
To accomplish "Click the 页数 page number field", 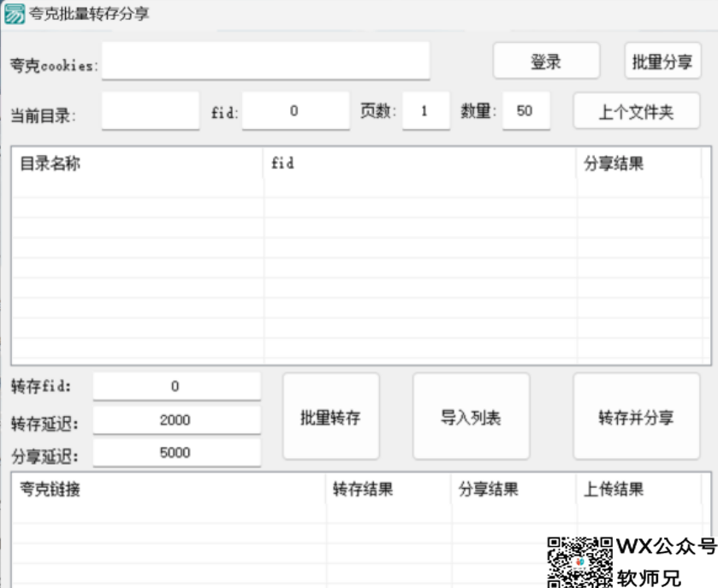I will [x=425, y=111].
